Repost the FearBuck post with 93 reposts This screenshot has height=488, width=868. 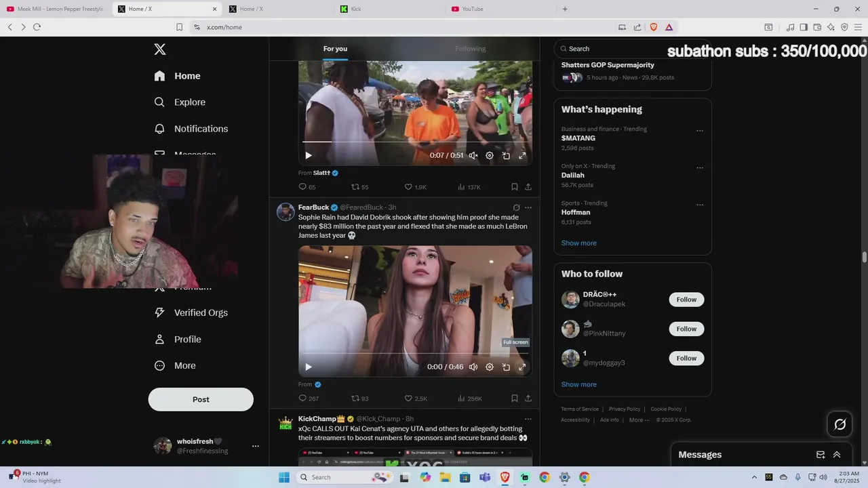pos(359,399)
